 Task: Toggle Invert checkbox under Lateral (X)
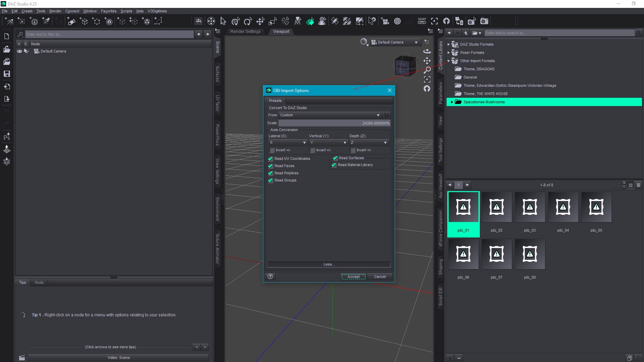pos(272,150)
